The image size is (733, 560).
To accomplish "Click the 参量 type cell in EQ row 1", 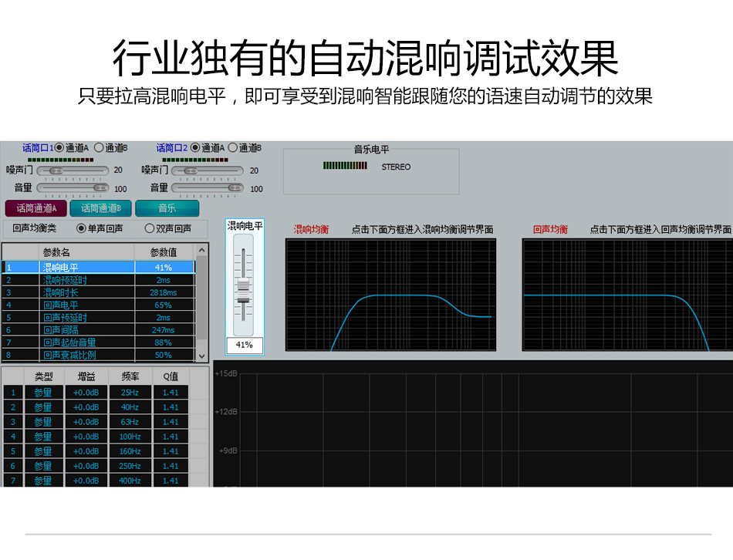I will point(43,392).
